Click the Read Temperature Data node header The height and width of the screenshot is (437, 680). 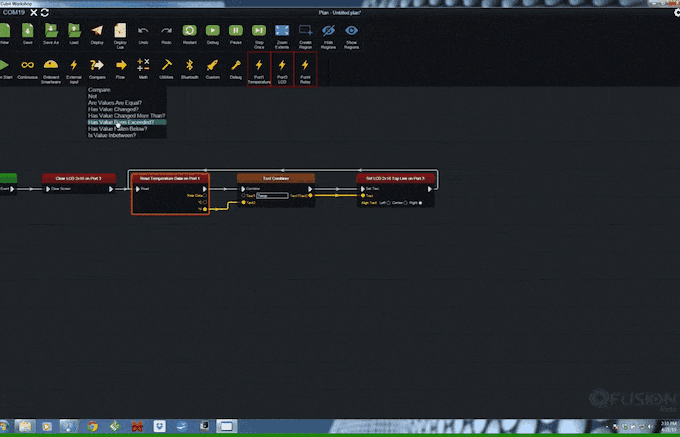(170, 178)
